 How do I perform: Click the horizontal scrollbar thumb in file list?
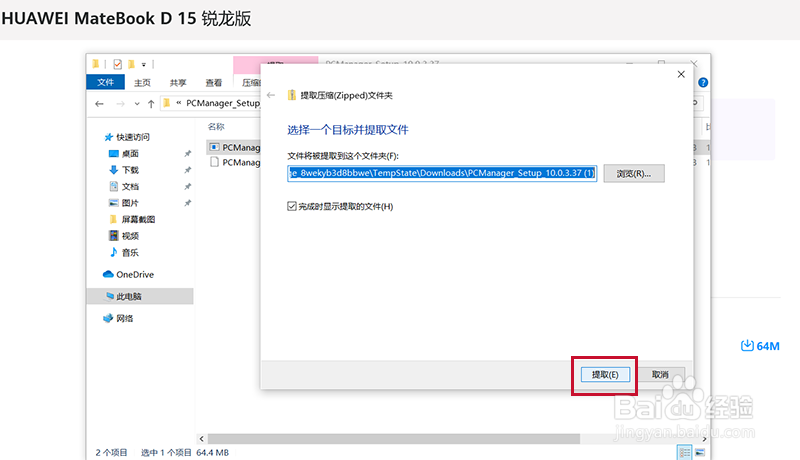click(x=393, y=439)
